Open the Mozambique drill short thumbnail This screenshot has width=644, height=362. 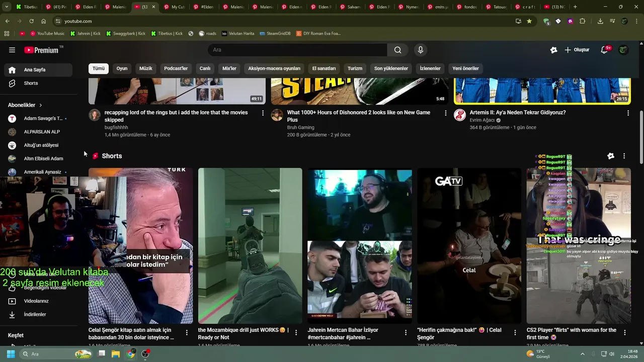250,246
